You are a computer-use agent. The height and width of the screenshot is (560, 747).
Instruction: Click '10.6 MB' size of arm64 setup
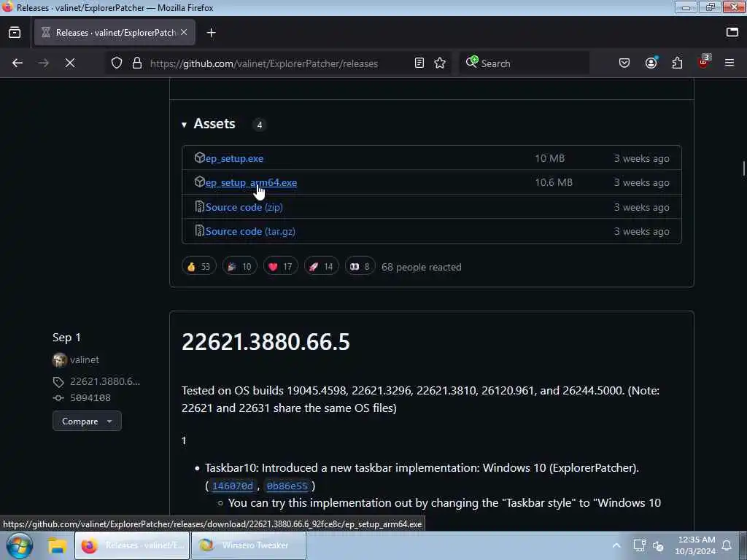coord(554,182)
